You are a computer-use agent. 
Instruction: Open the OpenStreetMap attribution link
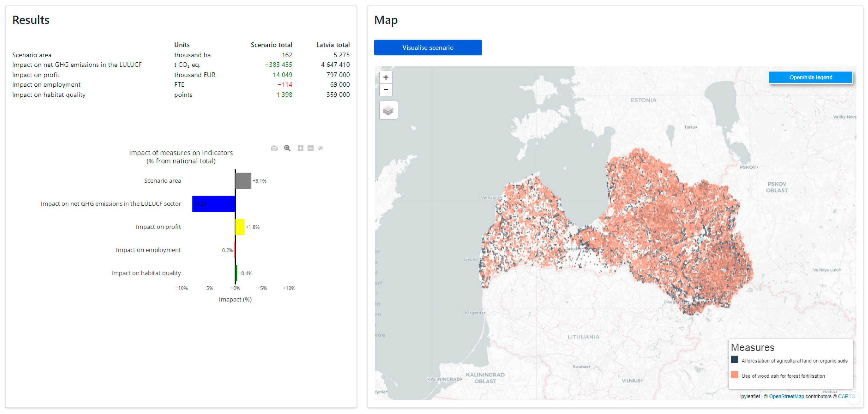coord(786,396)
